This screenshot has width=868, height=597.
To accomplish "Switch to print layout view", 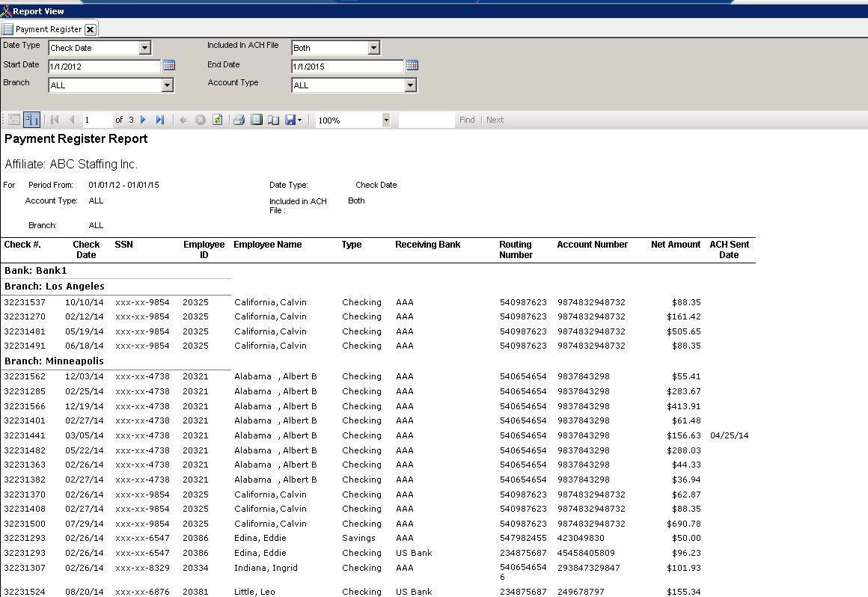I will pyautogui.click(x=257, y=120).
